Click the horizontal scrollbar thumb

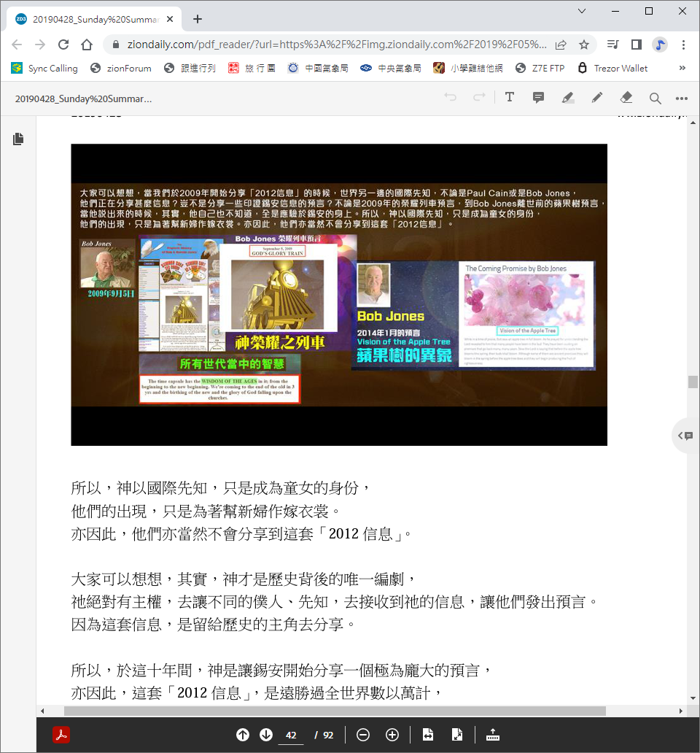(335, 711)
